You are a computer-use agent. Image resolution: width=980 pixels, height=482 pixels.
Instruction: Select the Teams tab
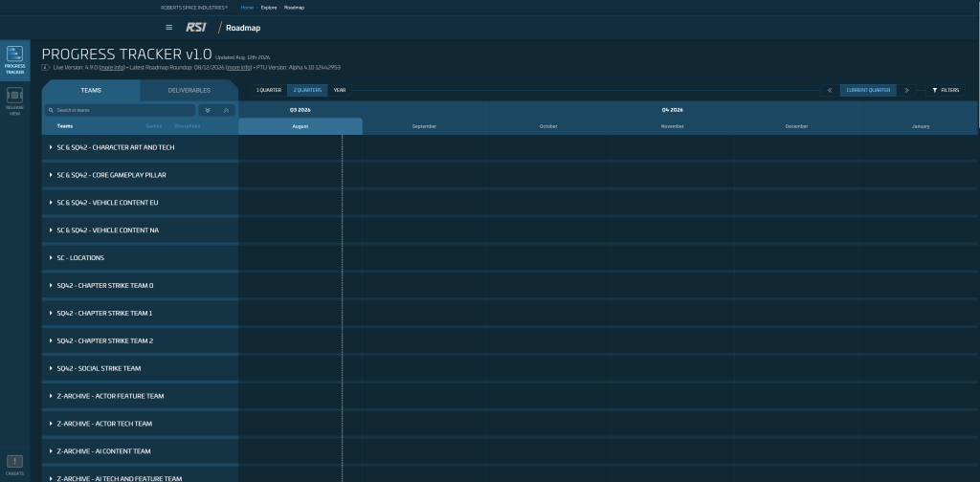pos(91,91)
